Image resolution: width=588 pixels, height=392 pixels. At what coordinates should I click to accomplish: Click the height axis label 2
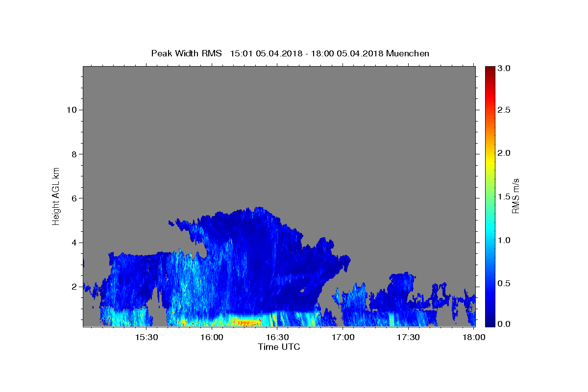coord(74,287)
